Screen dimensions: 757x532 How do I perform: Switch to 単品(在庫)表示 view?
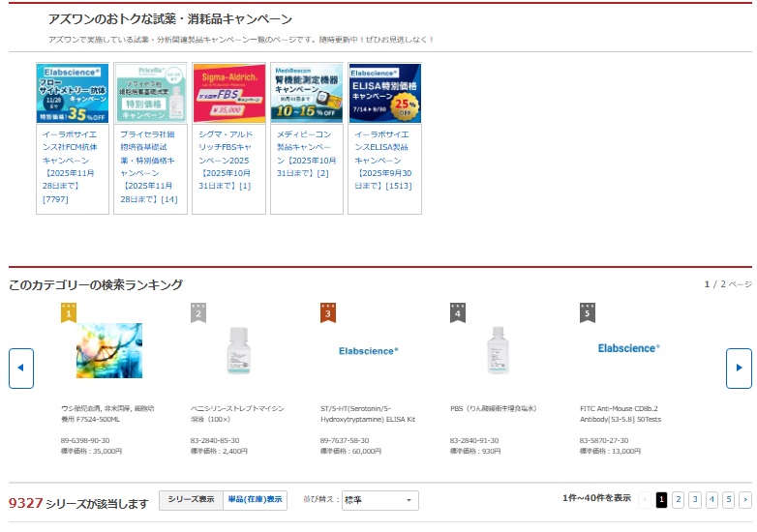tap(255, 500)
